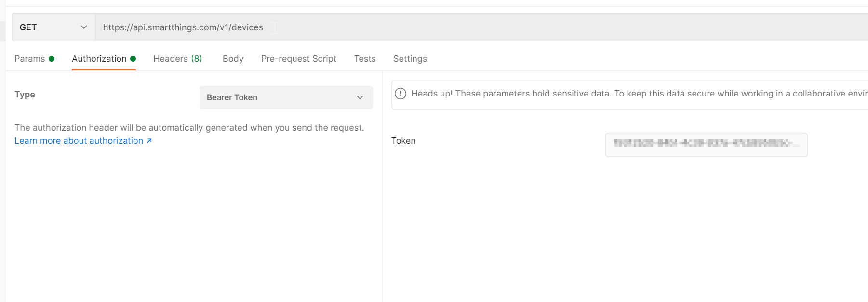Select the Authorization tab
The height and width of the screenshot is (302, 868).
coord(99,59)
